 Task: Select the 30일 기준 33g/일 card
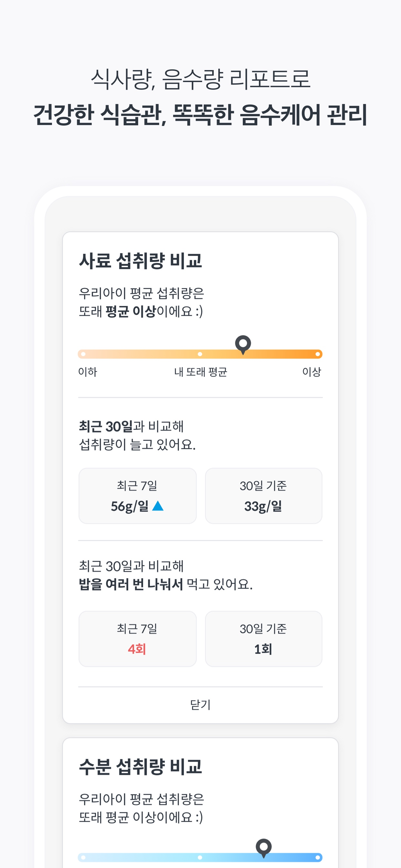(x=263, y=496)
